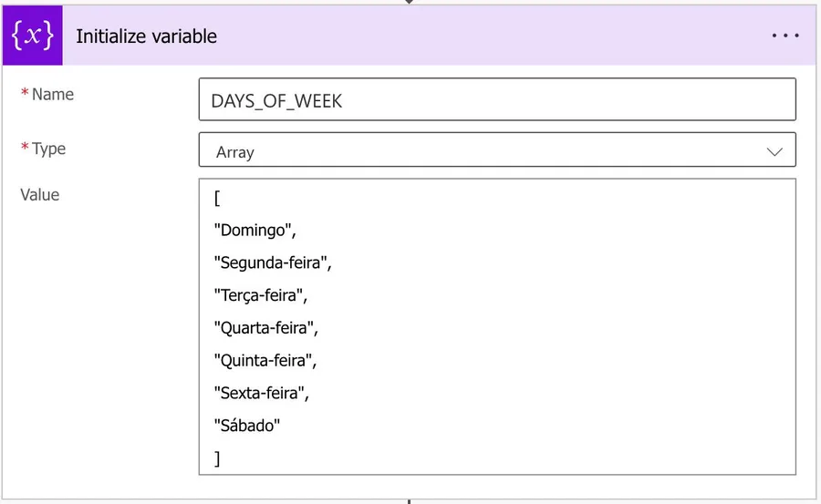Place cursor on the "Segunda-feira" entry
Viewport: 821px width, 504px height.
coord(272,263)
